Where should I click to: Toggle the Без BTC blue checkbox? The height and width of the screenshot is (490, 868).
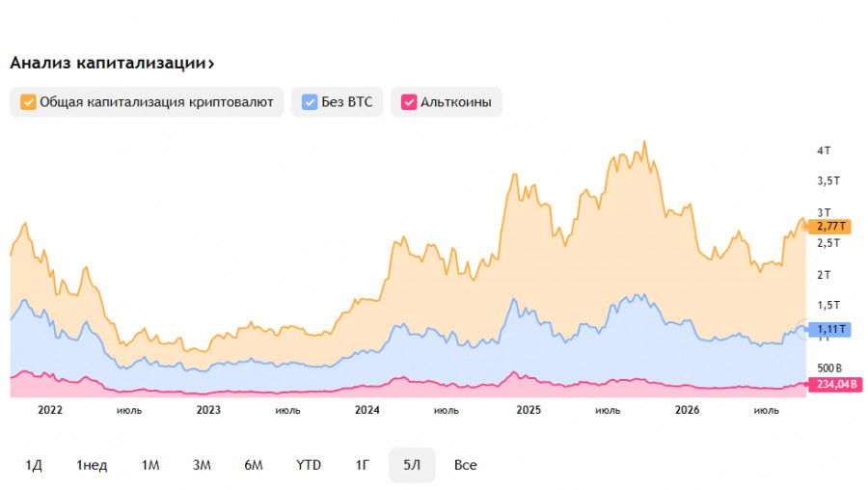click(x=310, y=102)
